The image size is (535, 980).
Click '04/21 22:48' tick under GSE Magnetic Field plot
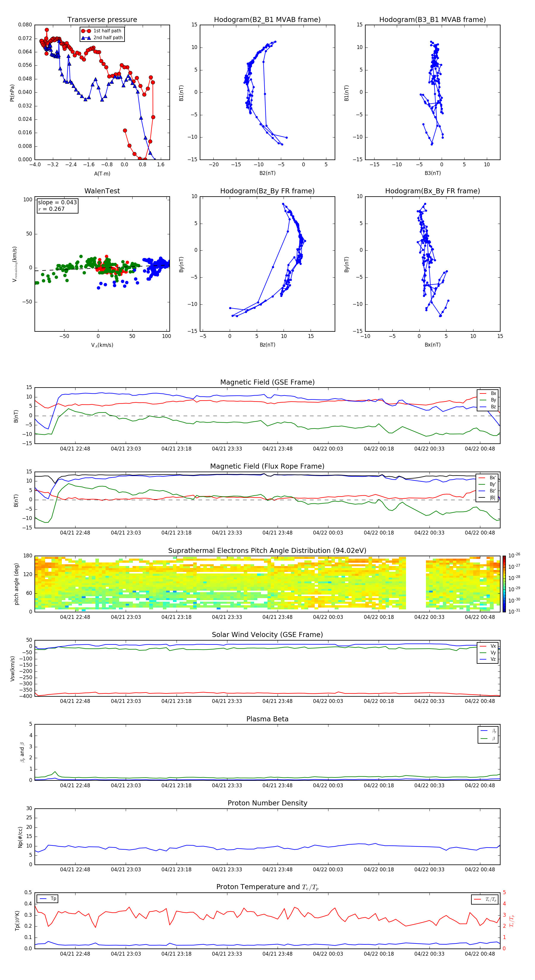point(75,449)
